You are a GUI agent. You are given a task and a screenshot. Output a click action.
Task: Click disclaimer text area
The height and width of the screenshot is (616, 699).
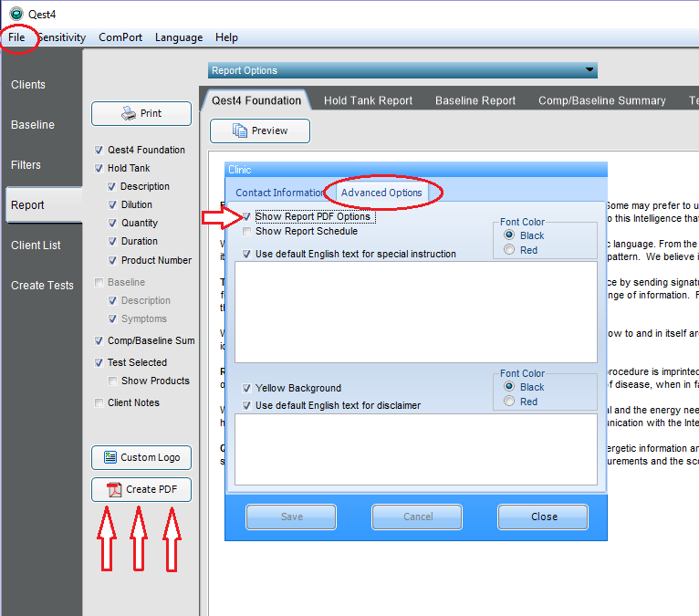click(416, 449)
